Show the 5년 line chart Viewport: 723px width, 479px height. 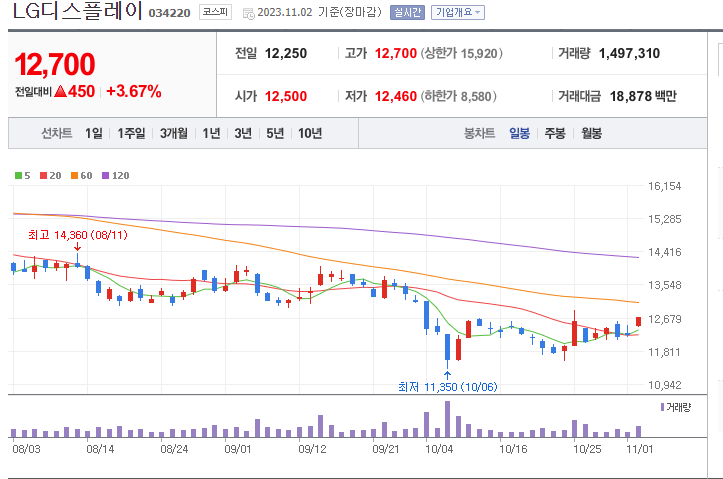pos(275,133)
